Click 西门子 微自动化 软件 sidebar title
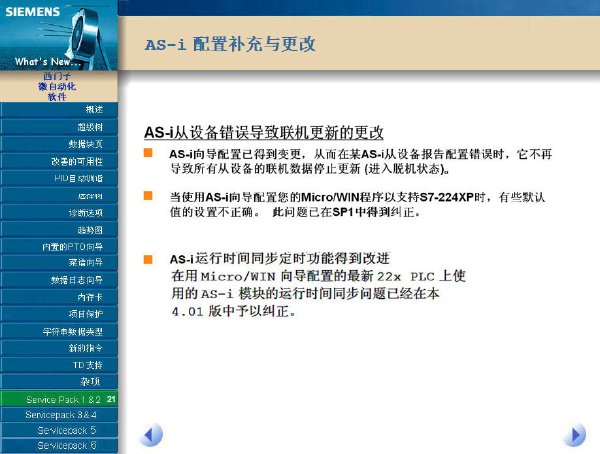This screenshot has height=454, width=600. (x=57, y=87)
